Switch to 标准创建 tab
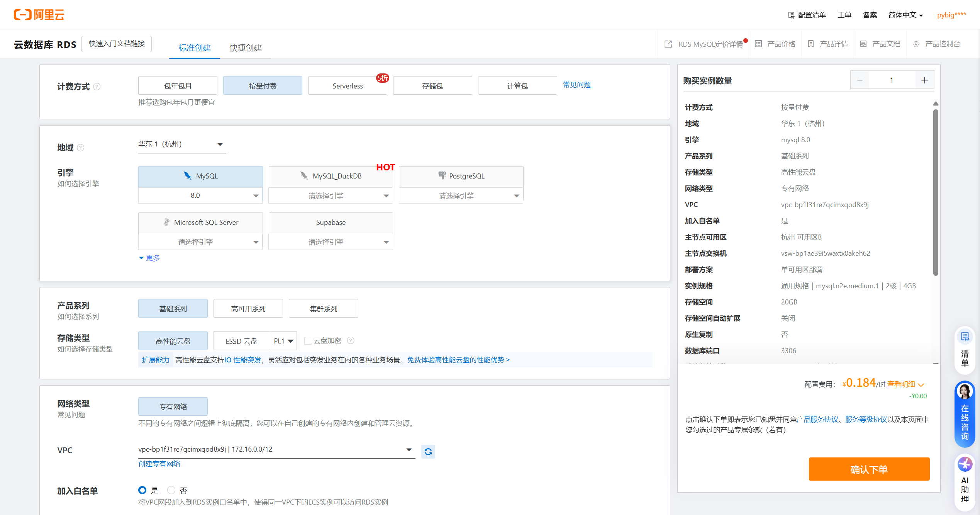 pos(195,48)
